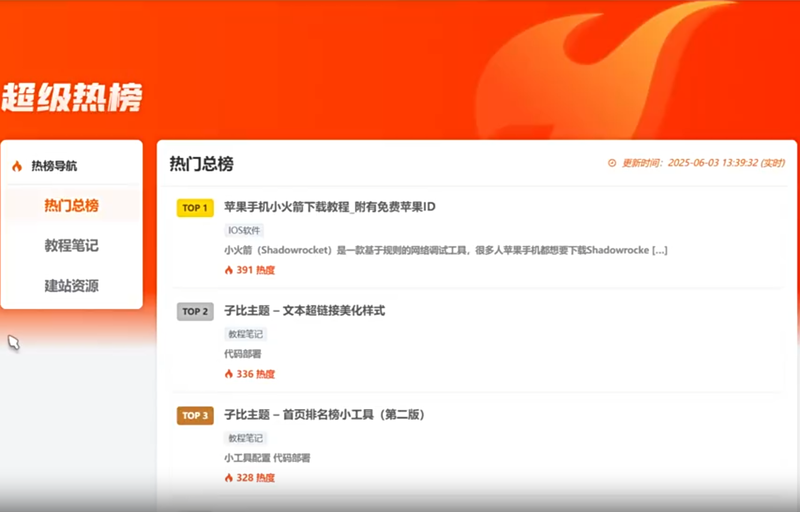This screenshot has width=800, height=512.
Task: Click the flame icon next to 328 热度
Action: pos(229,478)
